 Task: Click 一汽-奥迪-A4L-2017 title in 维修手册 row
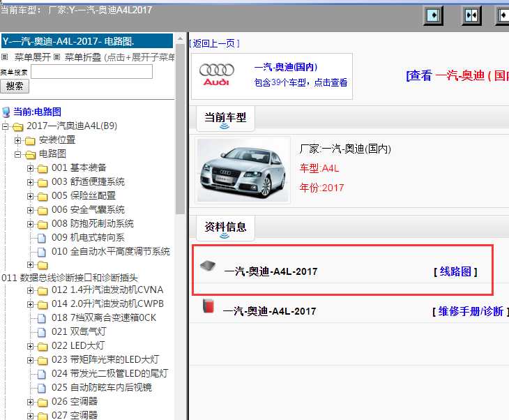click(x=269, y=311)
